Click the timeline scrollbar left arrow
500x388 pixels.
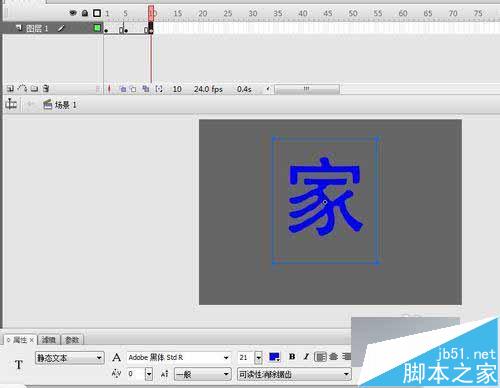pos(268,89)
